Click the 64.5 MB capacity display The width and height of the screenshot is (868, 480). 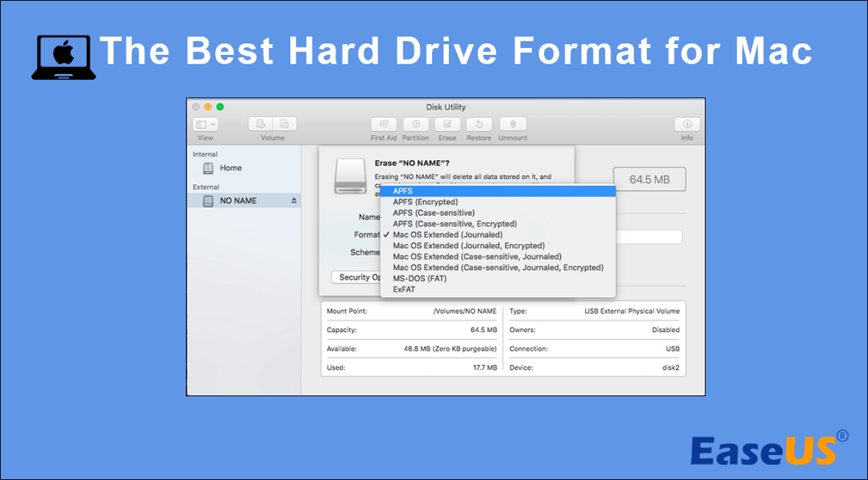649,178
